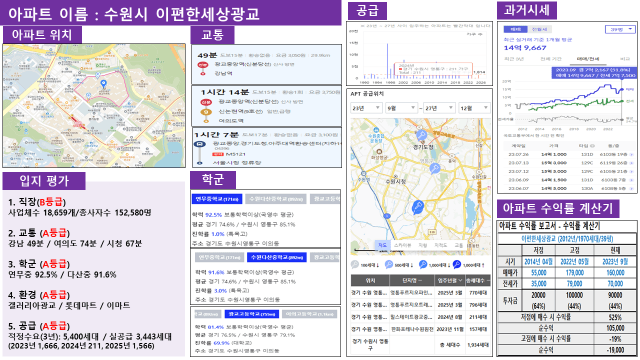The width and height of the screenshot is (640, 360).
Task: Click the 525% return rate cell
Action: (615, 317)
